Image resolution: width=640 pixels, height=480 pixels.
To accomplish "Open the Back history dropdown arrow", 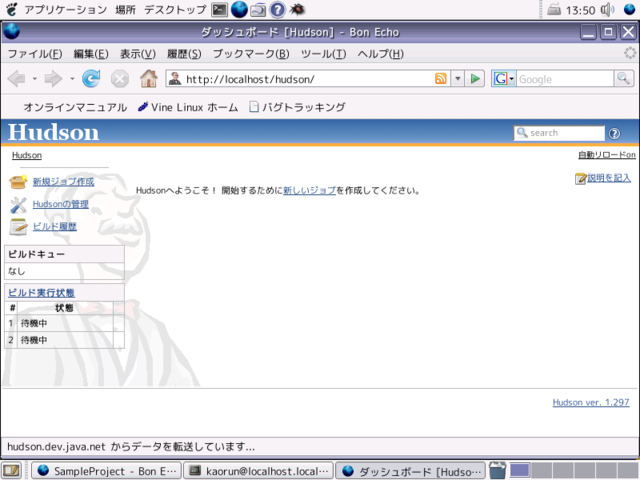I will 35,78.
